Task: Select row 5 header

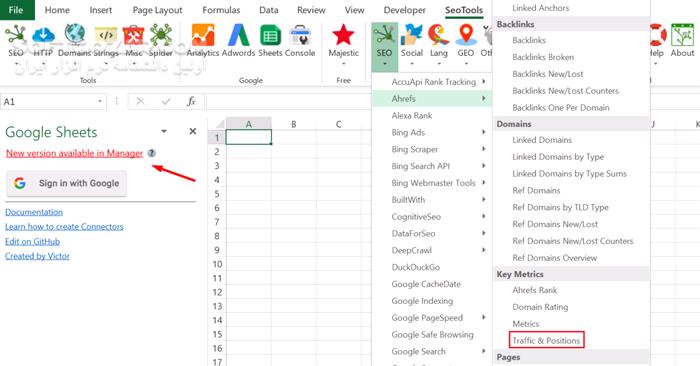Action: 217,194
